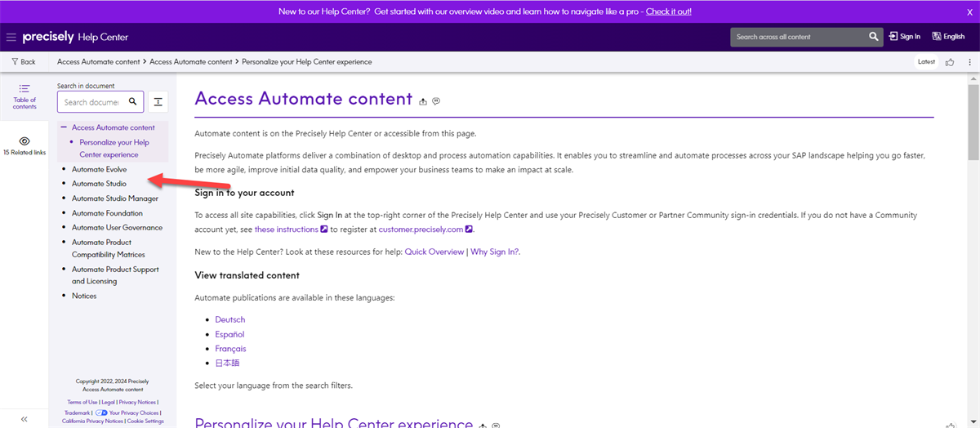Image resolution: width=980 pixels, height=428 pixels.
Task: Click the document search magnifier icon
Action: pos(133,102)
